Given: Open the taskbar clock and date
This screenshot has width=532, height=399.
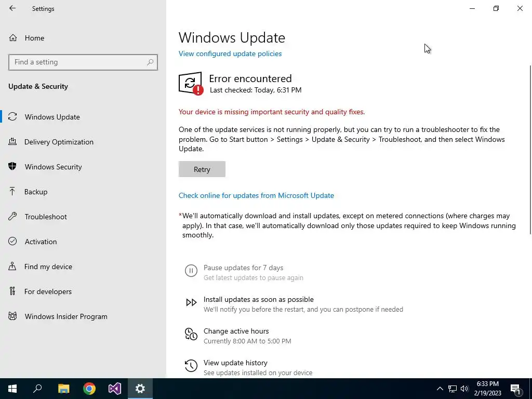Looking at the screenshot, I should click(487, 389).
